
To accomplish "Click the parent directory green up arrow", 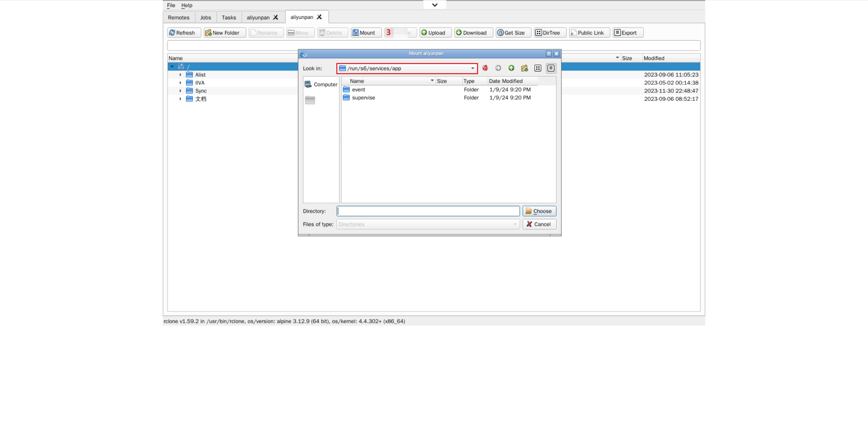I will click(511, 68).
